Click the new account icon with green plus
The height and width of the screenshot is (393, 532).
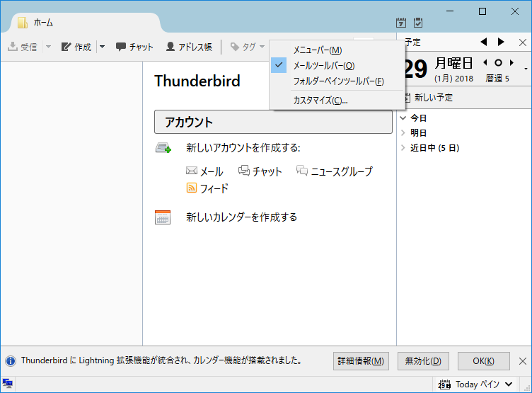click(x=163, y=148)
